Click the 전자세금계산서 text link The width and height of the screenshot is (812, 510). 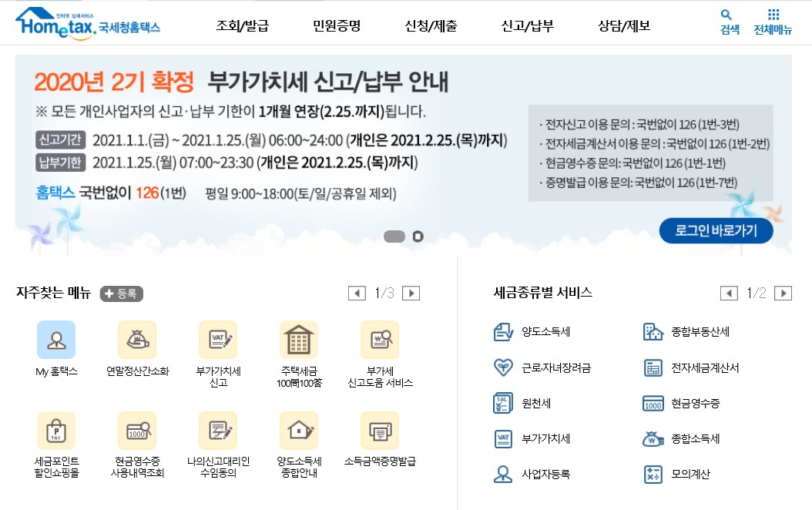point(705,367)
